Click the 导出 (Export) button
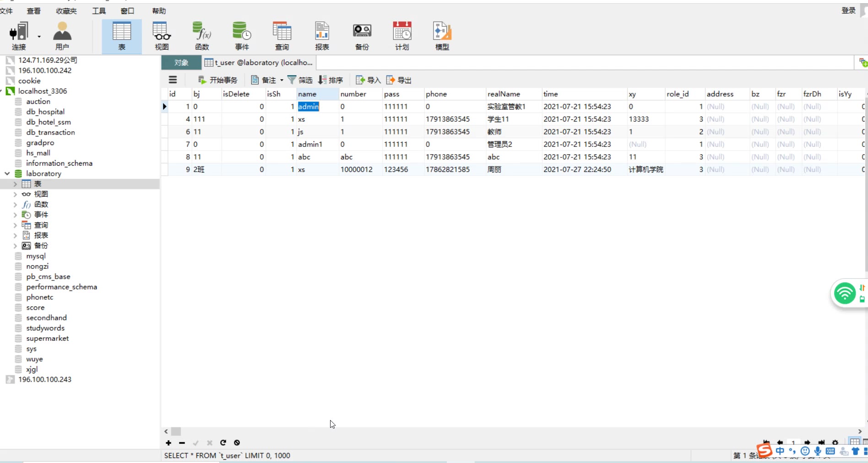The image size is (868, 463). pos(399,80)
